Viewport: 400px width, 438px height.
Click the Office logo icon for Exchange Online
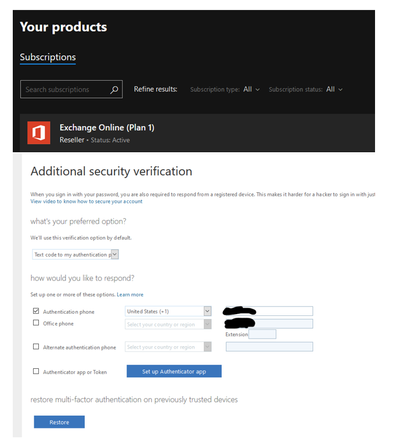click(39, 133)
